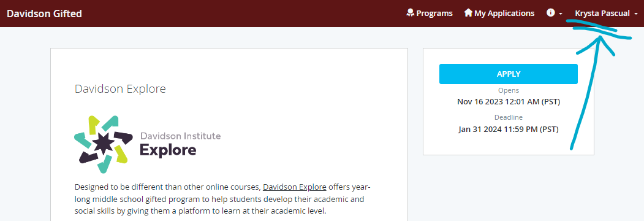Select the Nov 16 2023 opening date text
This screenshot has width=644, height=221.
(x=509, y=101)
